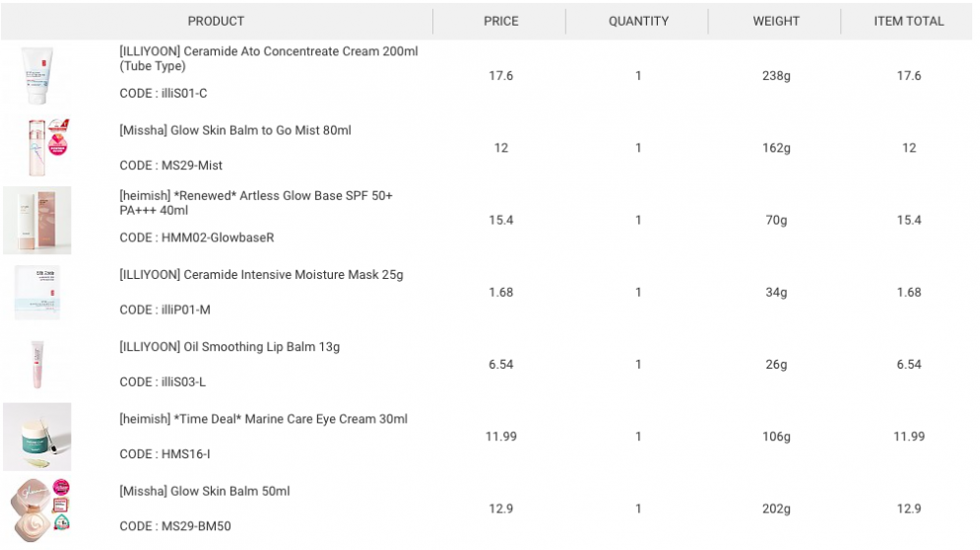This screenshot has width=980, height=550.
Task: Click the PRODUCT column header
Action: click(216, 21)
